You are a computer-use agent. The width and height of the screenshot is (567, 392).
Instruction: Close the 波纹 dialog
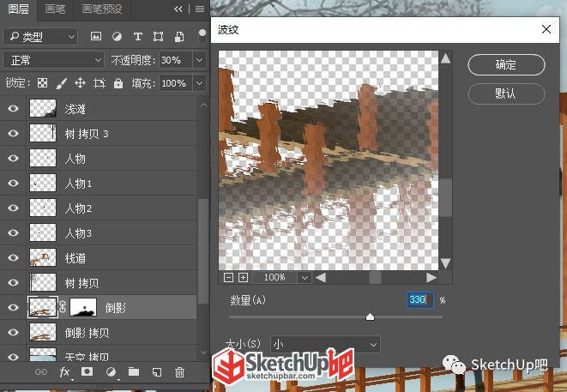point(546,29)
